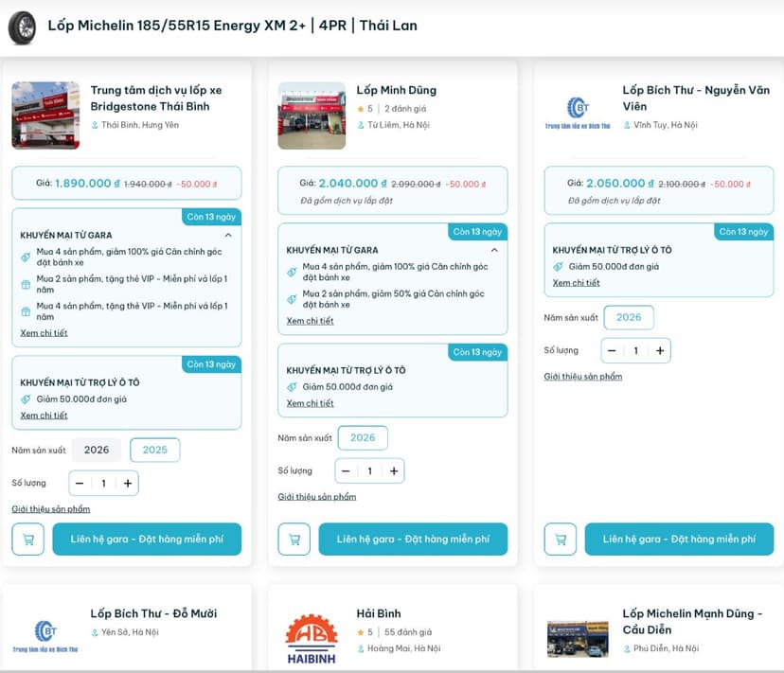Click location icon beside Phú Diễn, Hà Nội
This screenshot has height=673, width=784.
coord(627,648)
